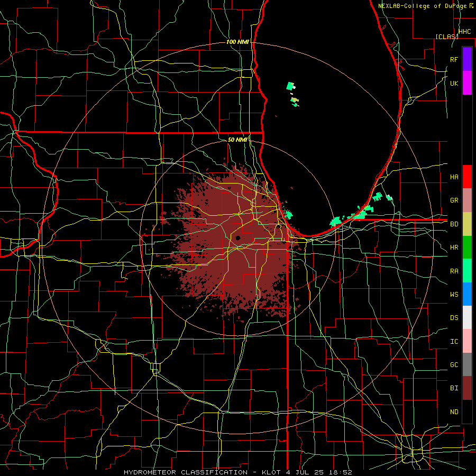
Task: Select the WS legend label
Action: click(454, 294)
